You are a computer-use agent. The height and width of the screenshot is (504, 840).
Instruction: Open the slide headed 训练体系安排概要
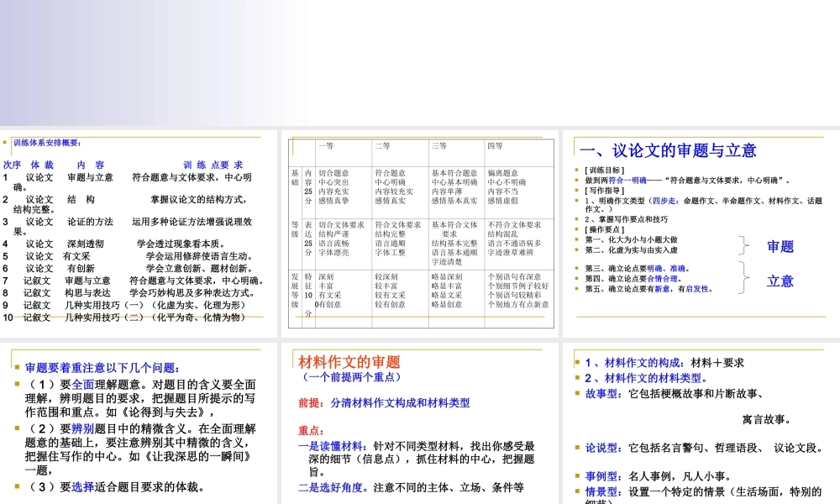coord(139,234)
